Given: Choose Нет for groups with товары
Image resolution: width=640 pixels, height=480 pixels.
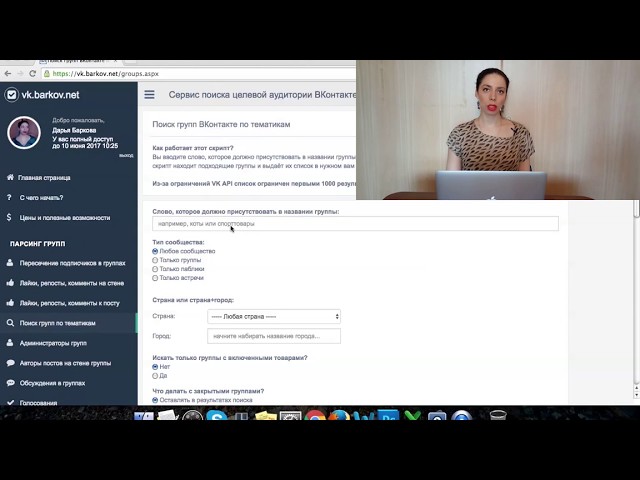Looking at the screenshot, I should 155,367.
